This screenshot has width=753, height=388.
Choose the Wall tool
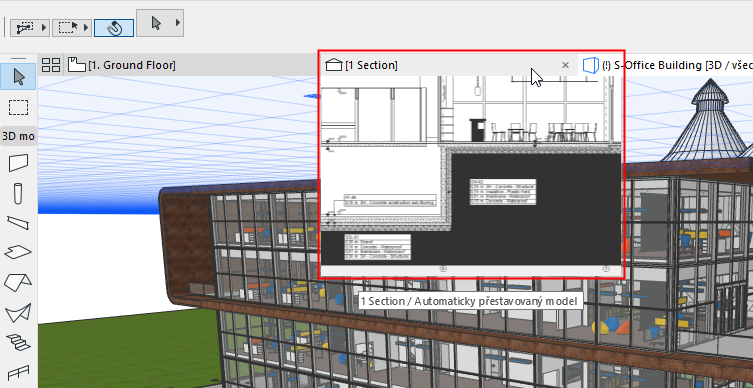click(18, 163)
